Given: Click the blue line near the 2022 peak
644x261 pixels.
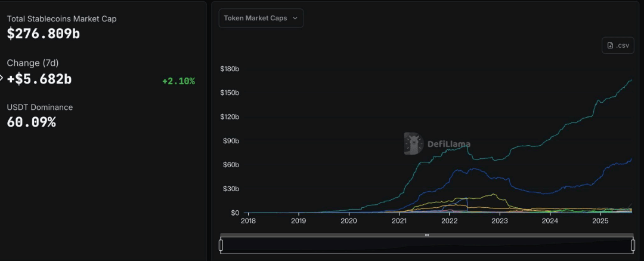Looking at the screenshot, I should click(473, 168).
